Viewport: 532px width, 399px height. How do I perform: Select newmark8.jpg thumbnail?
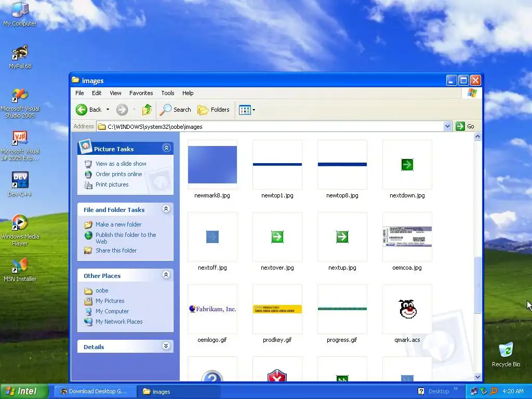click(212, 165)
